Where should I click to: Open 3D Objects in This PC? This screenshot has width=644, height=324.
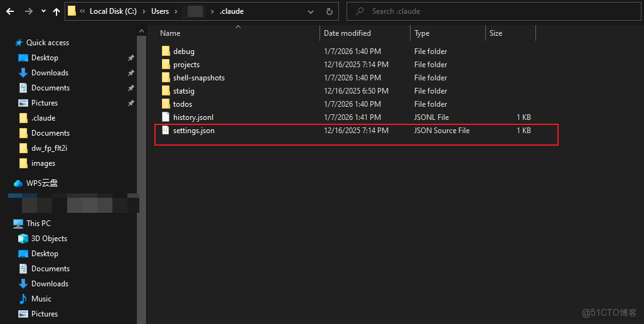tap(49, 239)
